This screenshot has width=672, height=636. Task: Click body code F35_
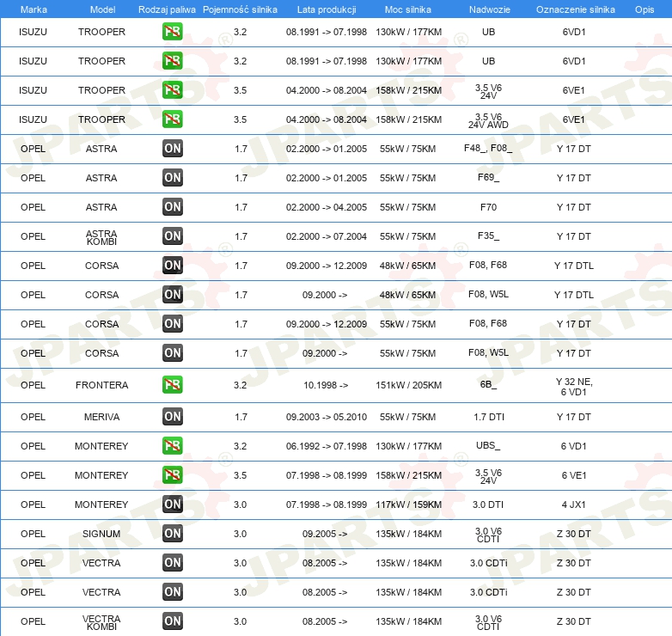point(488,235)
